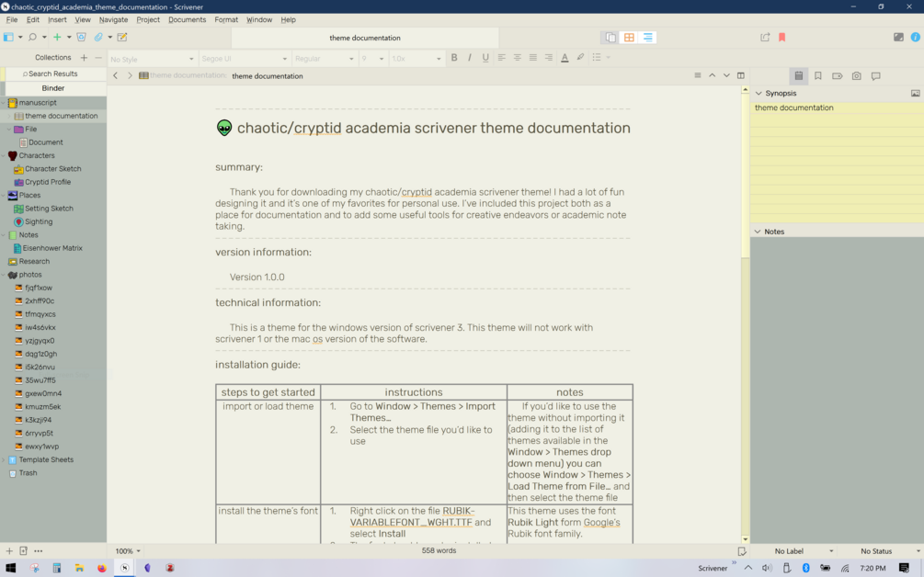The width and height of the screenshot is (924, 577).
Task: Click the highlight color marker
Action: click(x=580, y=58)
